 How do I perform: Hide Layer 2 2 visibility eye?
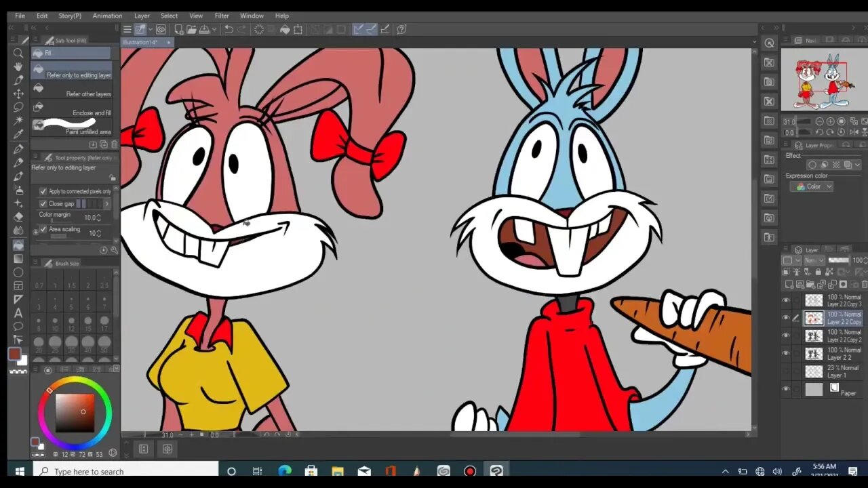[x=786, y=353]
